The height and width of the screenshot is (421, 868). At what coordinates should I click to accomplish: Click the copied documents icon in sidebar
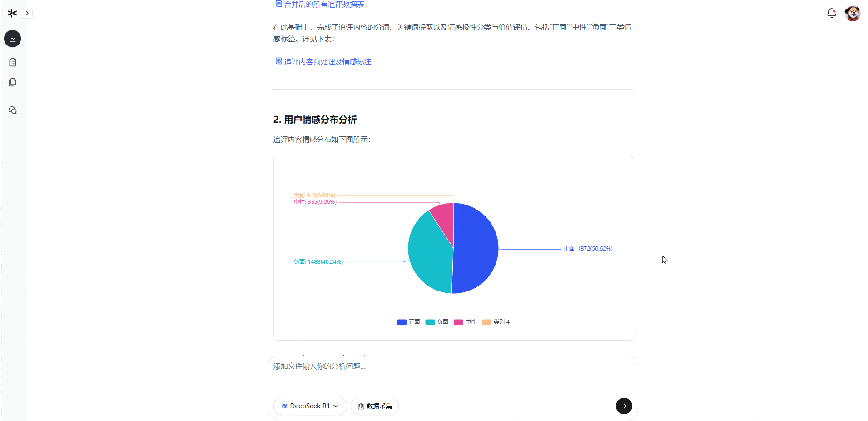12,82
